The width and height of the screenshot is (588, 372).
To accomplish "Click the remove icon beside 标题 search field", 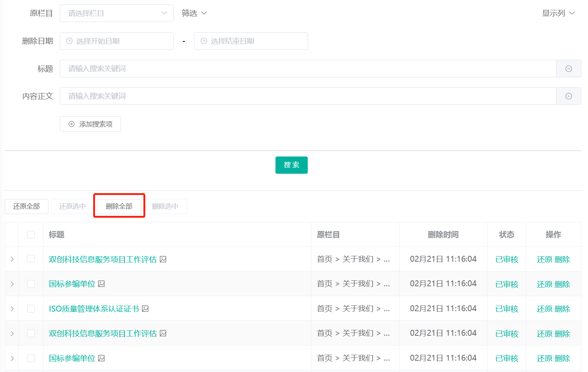I will click(x=569, y=69).
